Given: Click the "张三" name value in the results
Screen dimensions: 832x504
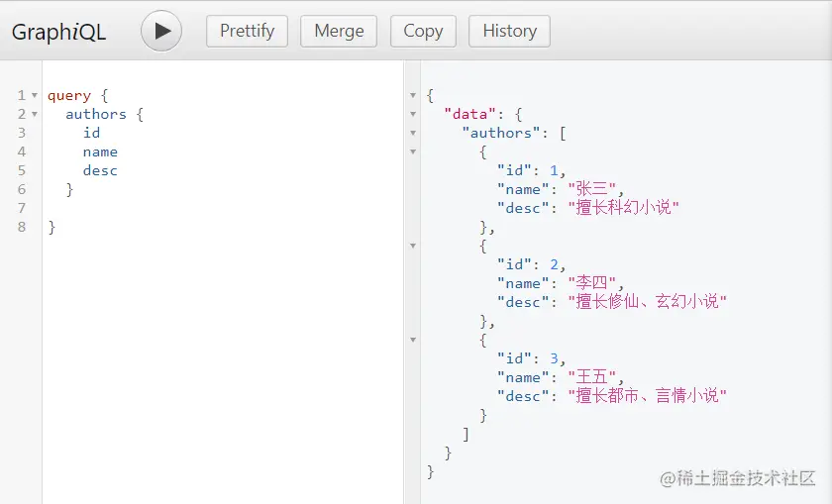Looking at the screenshot, I should 592,189.
